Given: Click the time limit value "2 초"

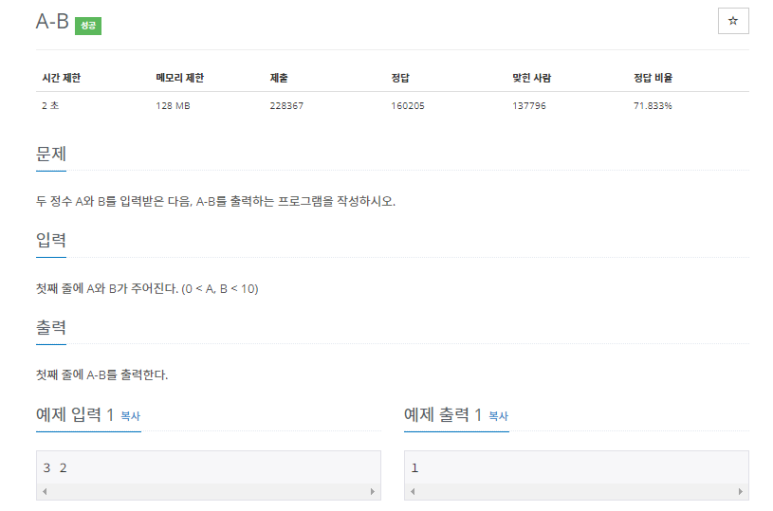Looking at the screenshot, I should (x=50, y=105).
